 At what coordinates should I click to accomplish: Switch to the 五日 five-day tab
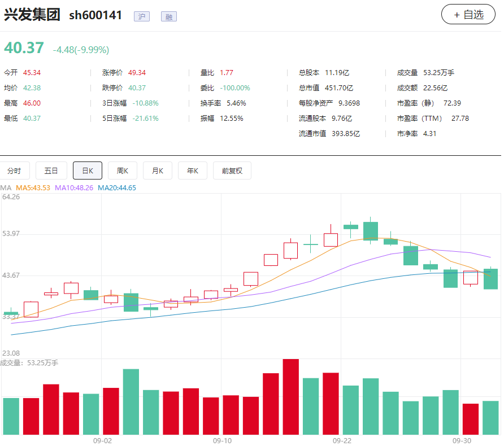(x=51, y=170)
